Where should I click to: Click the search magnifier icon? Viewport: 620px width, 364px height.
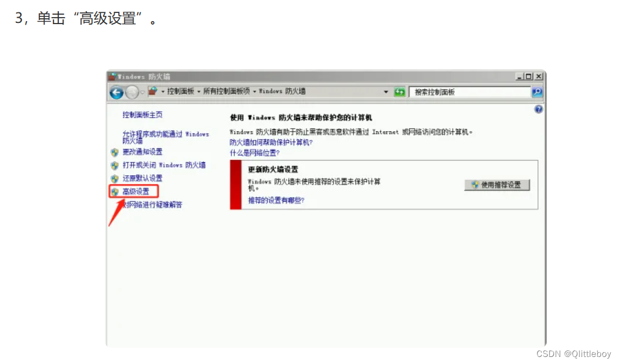(x=537, y=92)
